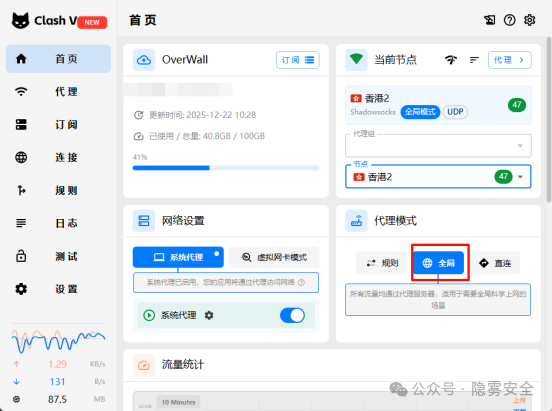Select the 10 Minutes chart range
The image size is (552, 411).
(x=178, y=402)
